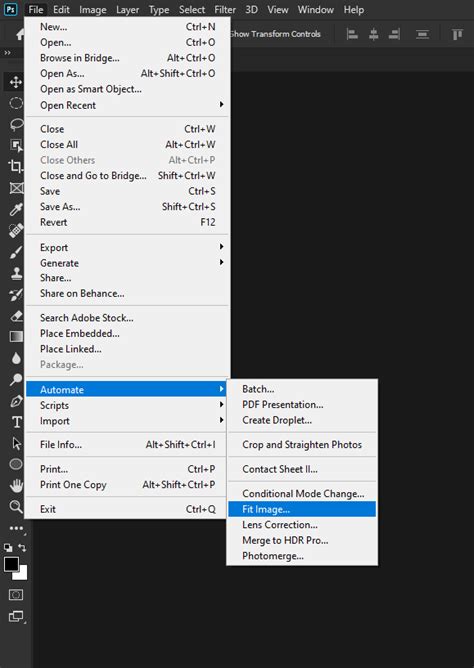Open the Image menu
This screenshot has width=474, height=668.
click(x=93, y=9)
